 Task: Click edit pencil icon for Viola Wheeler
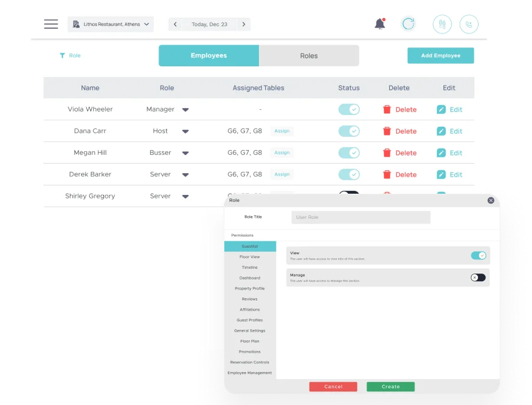[x=441, y=109]
